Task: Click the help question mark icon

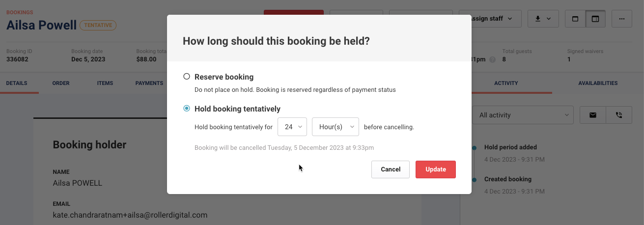Action: [x=493, y=59]
